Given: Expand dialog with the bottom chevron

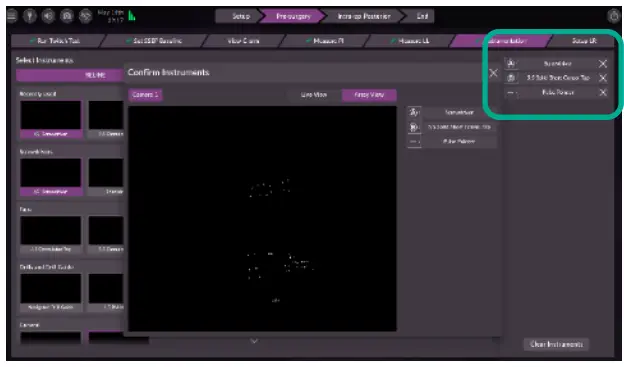Looking at the screenshot, I should (254, 341).
